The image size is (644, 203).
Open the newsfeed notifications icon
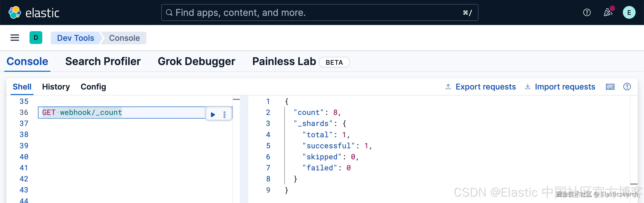click(608, 12)
